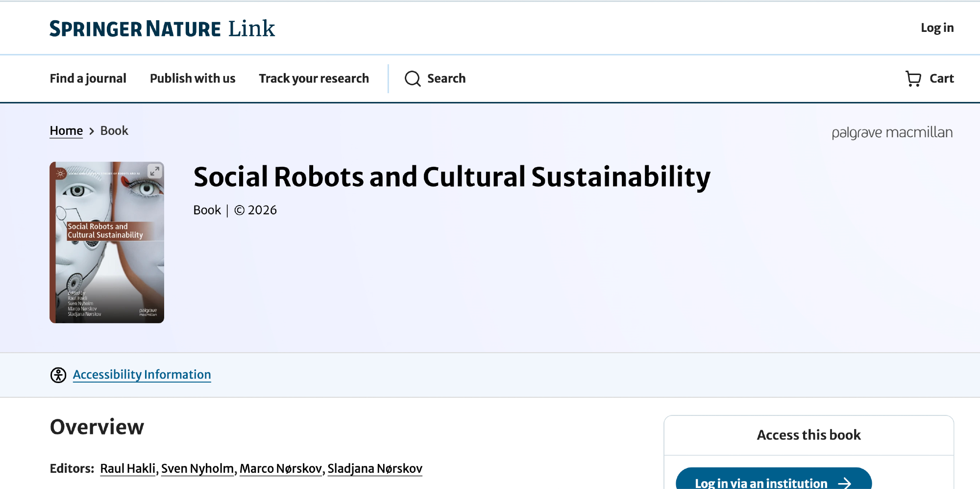
Task: View editor Raul Hakli's profile
Action: (x=128, y=468)
